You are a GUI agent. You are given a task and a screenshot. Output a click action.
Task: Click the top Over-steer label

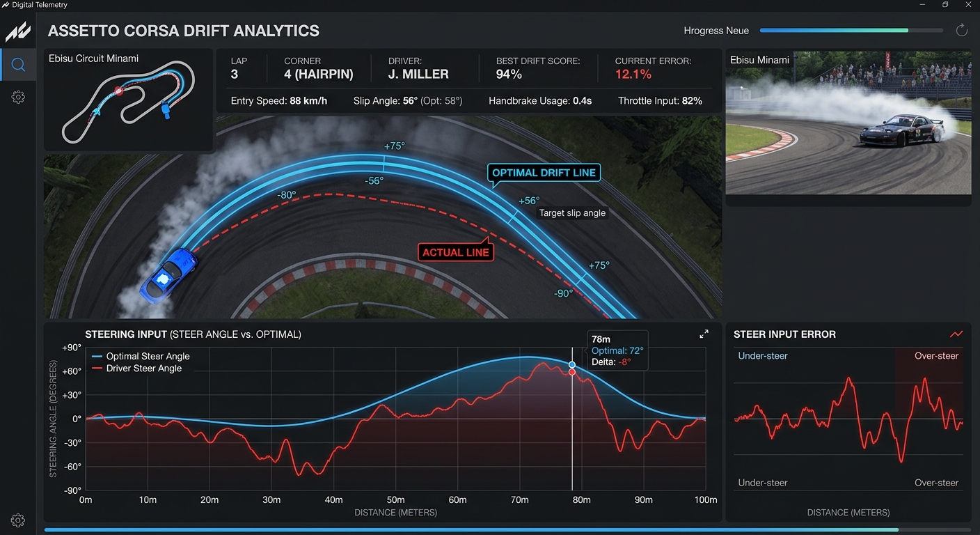pyautogui.click(x=936, y=356)
